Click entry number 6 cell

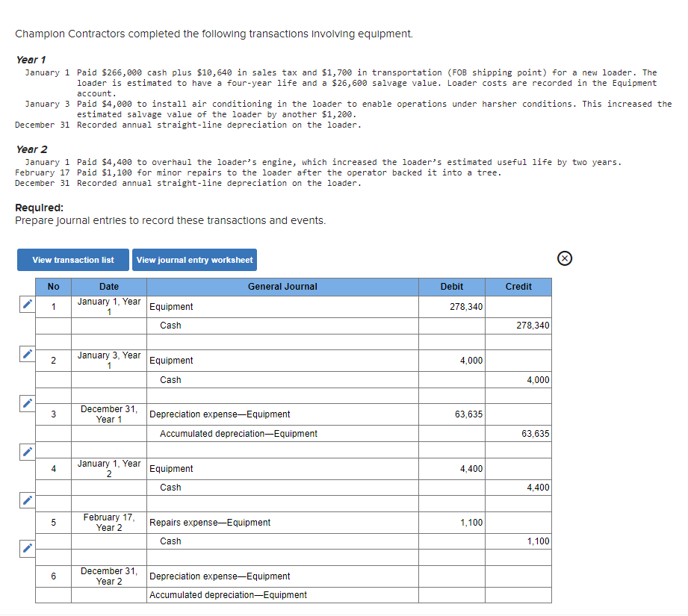(x=54, y=576)
